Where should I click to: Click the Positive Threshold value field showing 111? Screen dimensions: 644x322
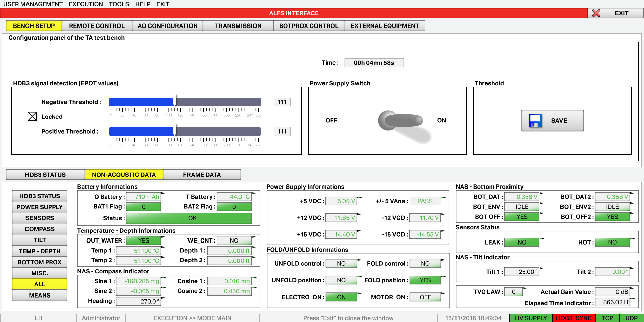[282, 131]
